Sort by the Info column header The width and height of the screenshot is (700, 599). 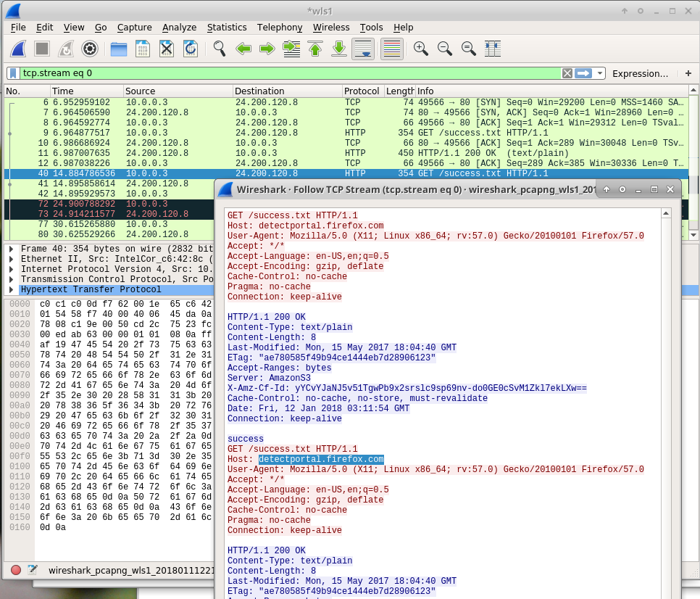tap(551, 91)
